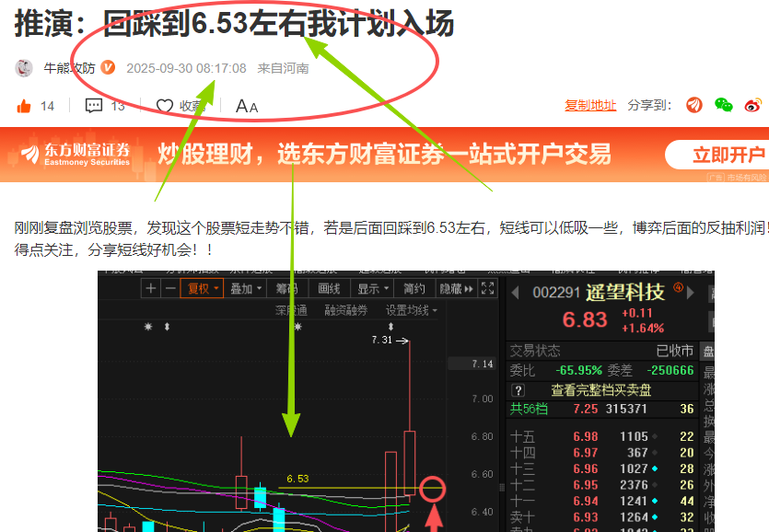Click the comment count 13

(117, 106)
